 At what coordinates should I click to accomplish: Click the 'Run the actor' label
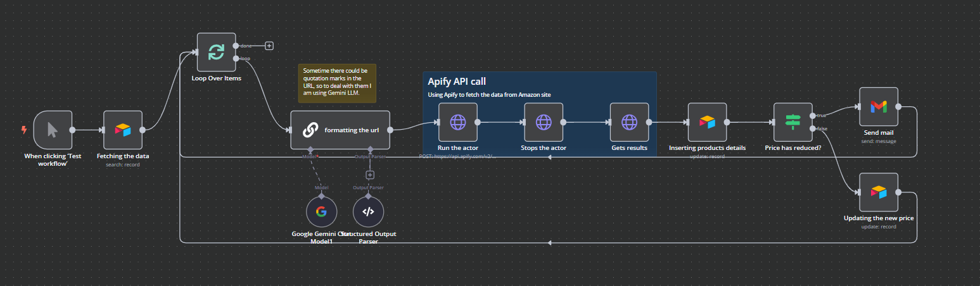coord(457,148)
